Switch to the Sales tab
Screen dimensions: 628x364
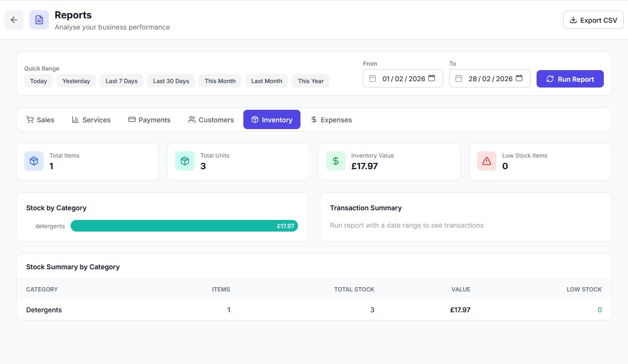coord(40,119)
